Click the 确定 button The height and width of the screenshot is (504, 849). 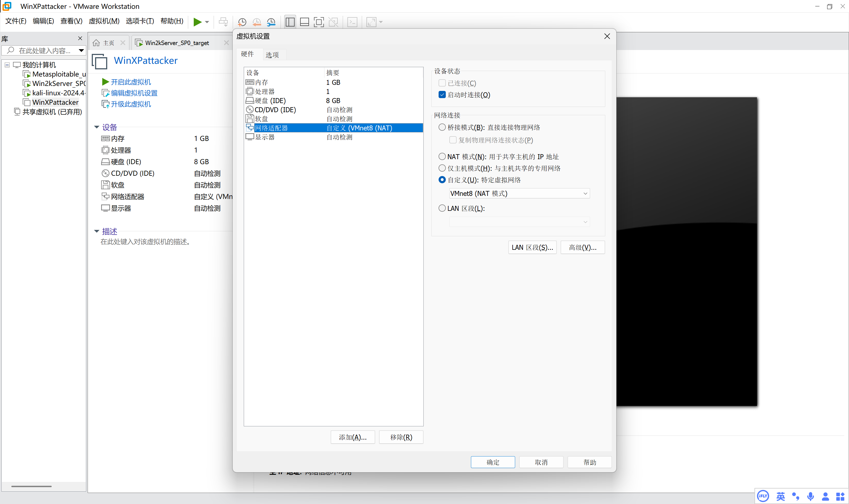pos(492,462)
